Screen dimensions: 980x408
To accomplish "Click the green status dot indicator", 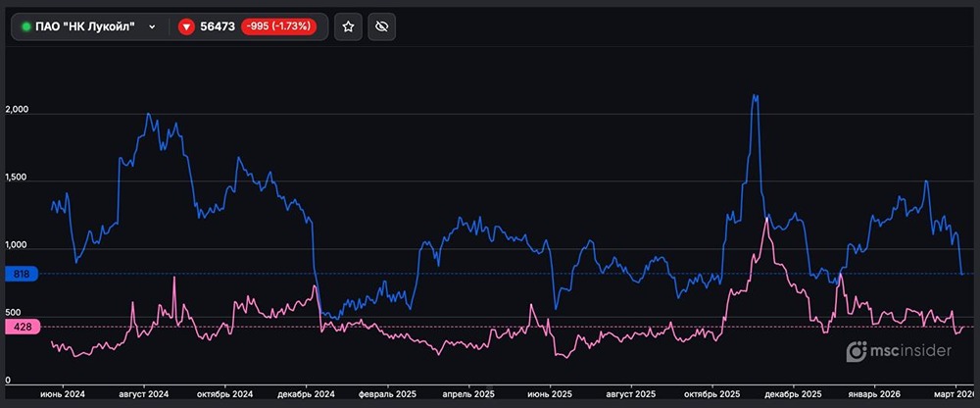I will pos(26,26).
